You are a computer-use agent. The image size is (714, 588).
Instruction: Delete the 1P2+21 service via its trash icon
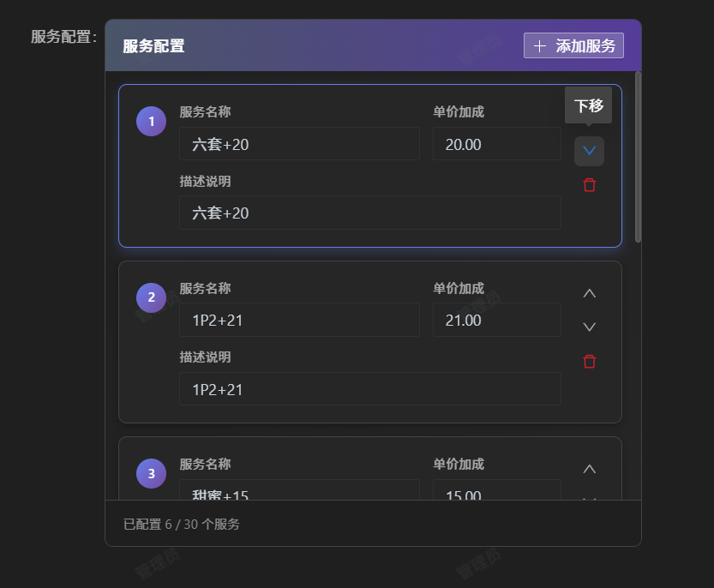point(589,362)
